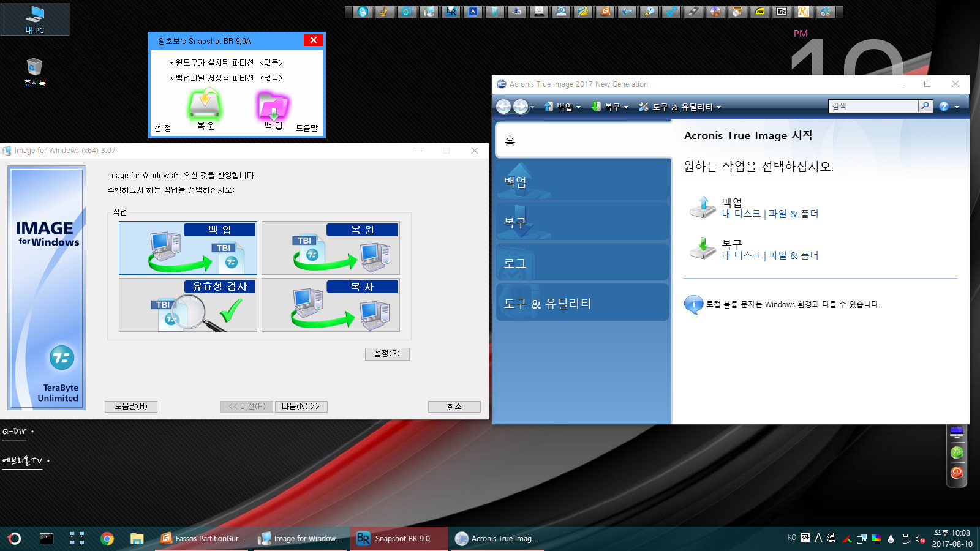This screenshot has height=551, width=980.
Task: Click the Task View icon on taskbar
Action: pyautogui.click(x=77, y=539)
